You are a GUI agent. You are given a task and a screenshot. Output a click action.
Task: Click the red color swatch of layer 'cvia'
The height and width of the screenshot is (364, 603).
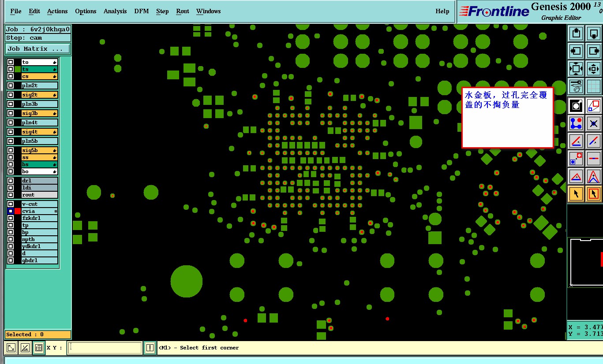coord(18,211)
